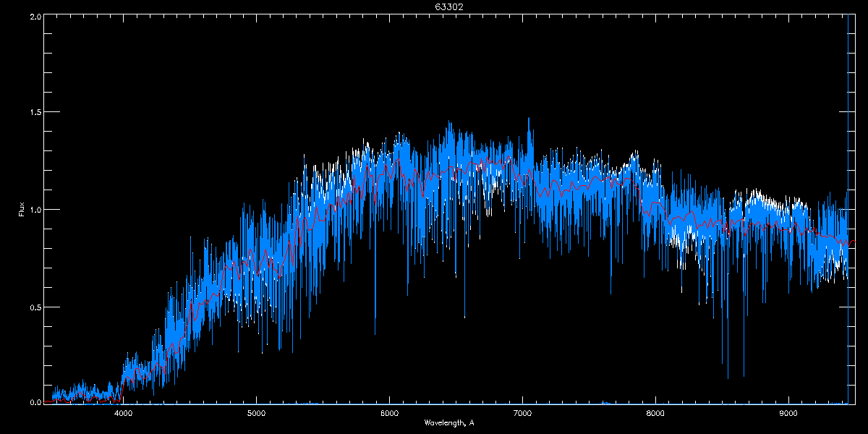The width and height of the screenshot is (868, 434).
Task: Click the 0.5 y-axis tick label
Action: (35, 307)
